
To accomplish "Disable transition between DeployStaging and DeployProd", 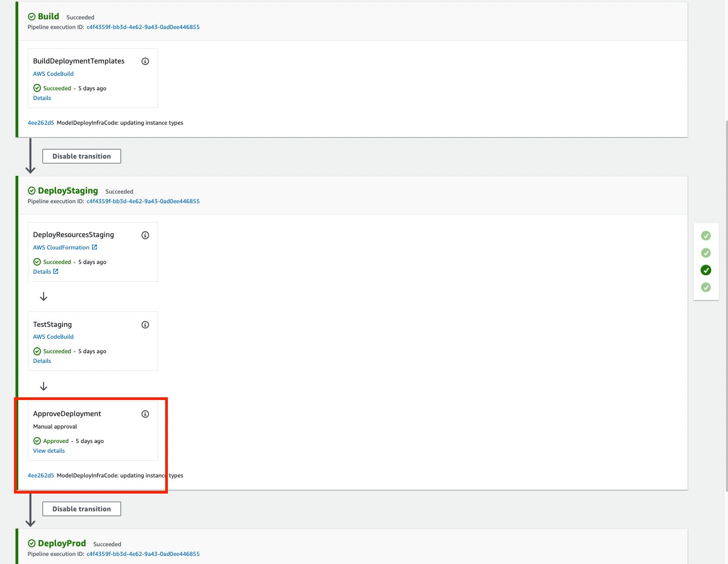I will [x=82, y=509].
